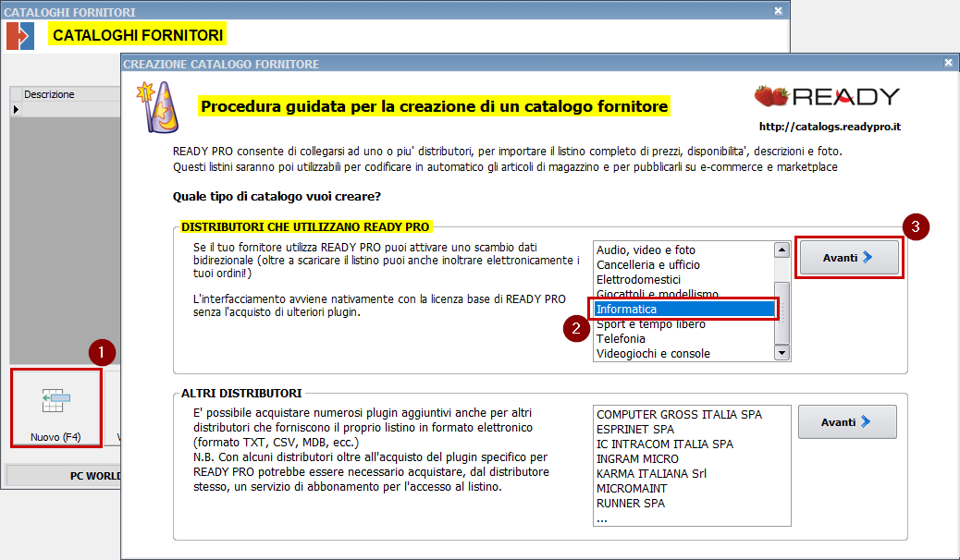This screenshot has width=960, height=560.
Task: Click the exit arrow icon in Cataloghi Fornitori
Action: pyautogui.click(x=20, y=35)
